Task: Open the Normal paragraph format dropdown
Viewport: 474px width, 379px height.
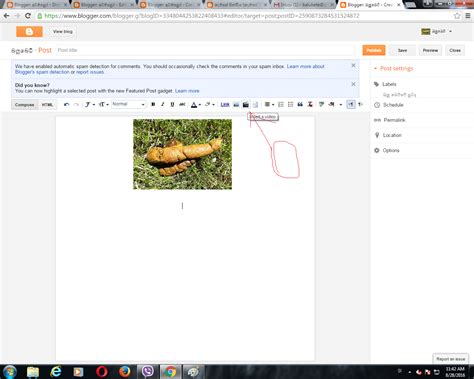Action: pos(128,104)
